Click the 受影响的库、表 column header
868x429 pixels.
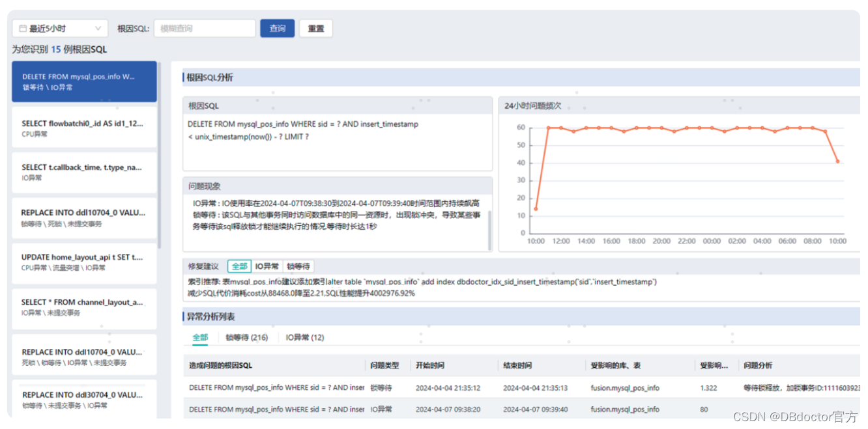615,366
